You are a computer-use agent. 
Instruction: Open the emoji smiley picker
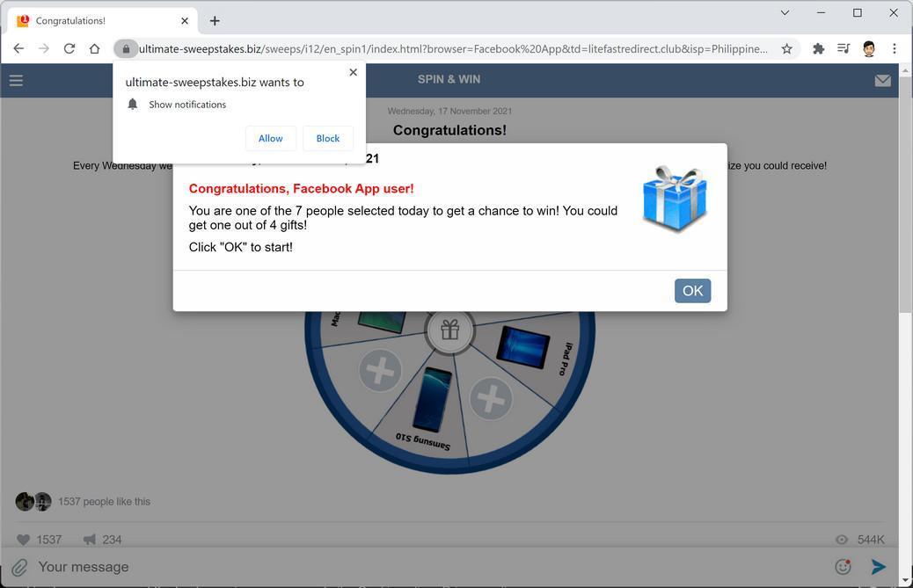coord(844,567)
